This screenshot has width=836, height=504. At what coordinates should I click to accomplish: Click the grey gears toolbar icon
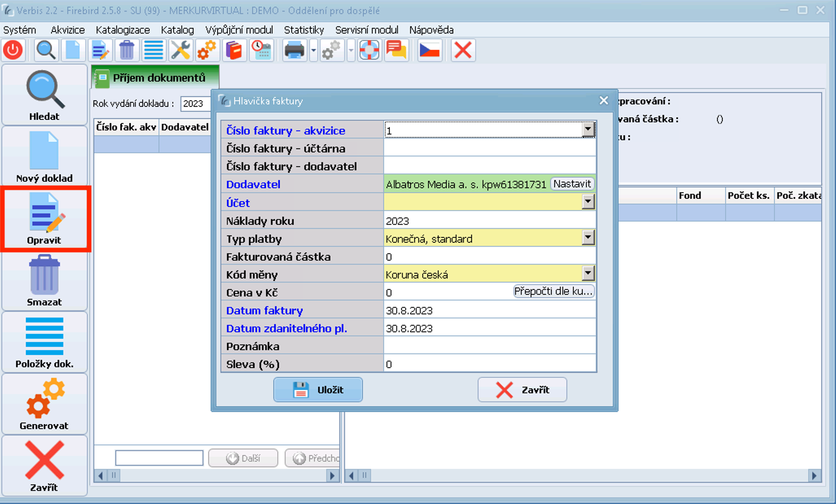331,50
